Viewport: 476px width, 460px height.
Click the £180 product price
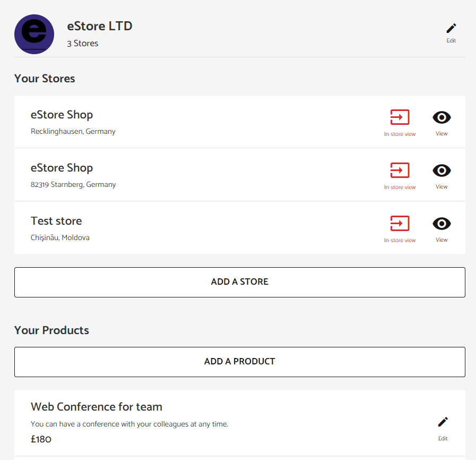(x=41, y=439)
